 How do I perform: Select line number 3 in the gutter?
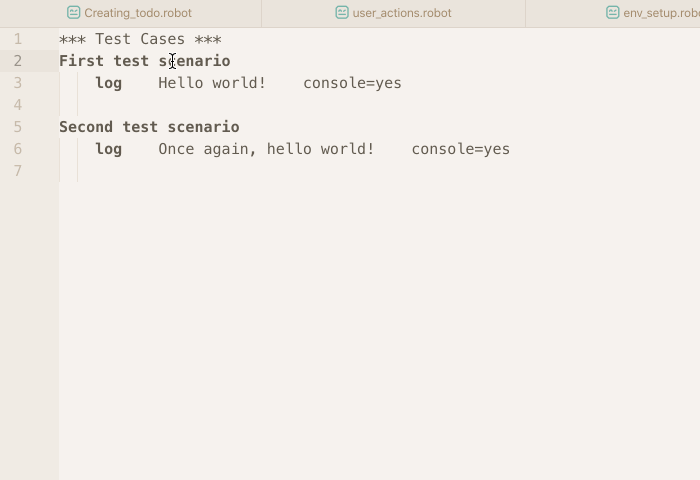(x=17, y=83)
